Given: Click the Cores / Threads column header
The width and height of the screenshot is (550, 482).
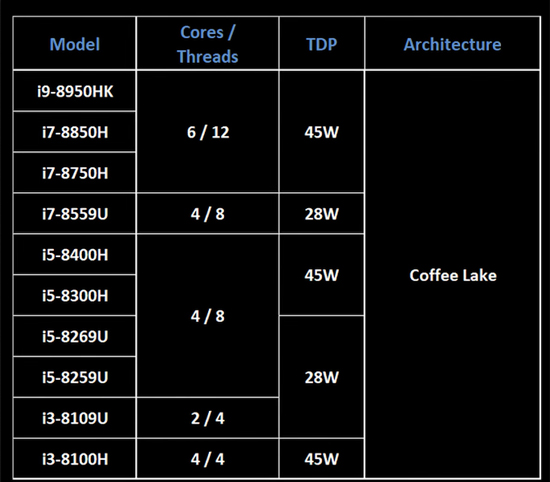Looking at the screenshot, I should (208, 43).
